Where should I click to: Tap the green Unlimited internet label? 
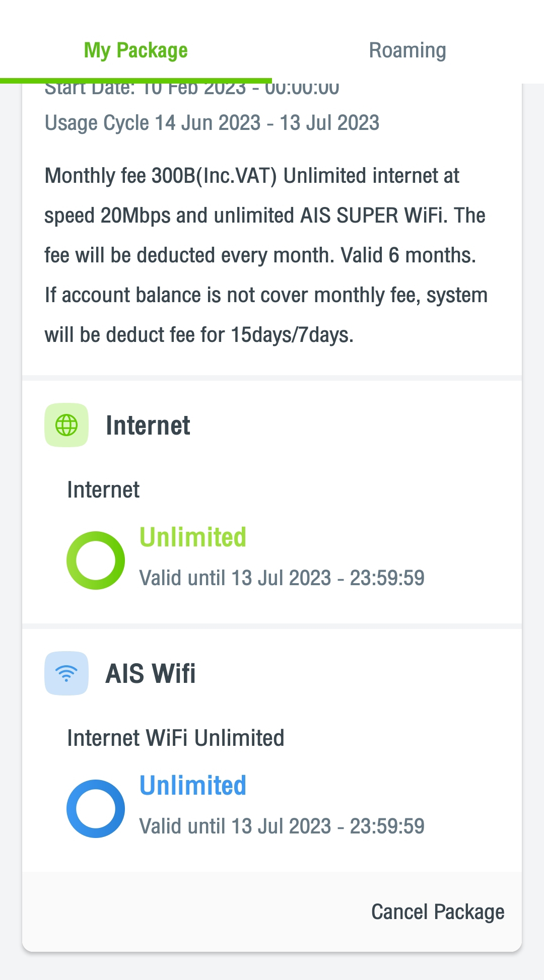(x=192, y=537)
